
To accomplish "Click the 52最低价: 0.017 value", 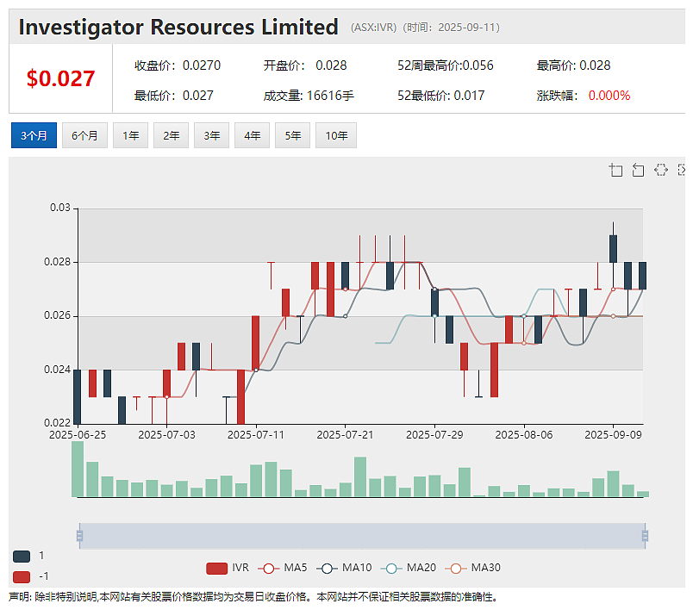I will coord(441,96).
